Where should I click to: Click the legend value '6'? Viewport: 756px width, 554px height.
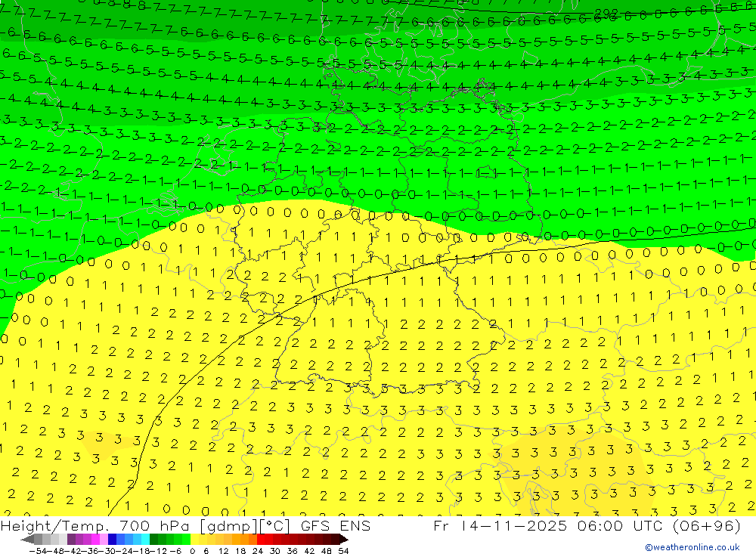coord(206,551)
